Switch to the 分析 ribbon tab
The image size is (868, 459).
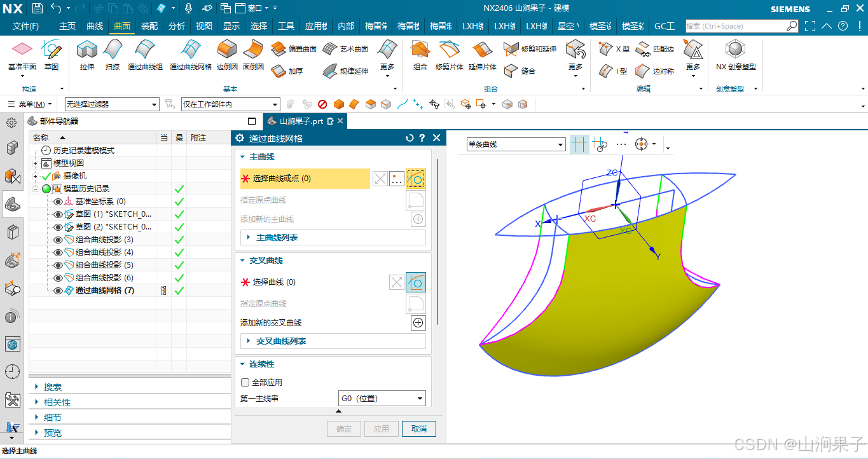click(x=177, y=26)
